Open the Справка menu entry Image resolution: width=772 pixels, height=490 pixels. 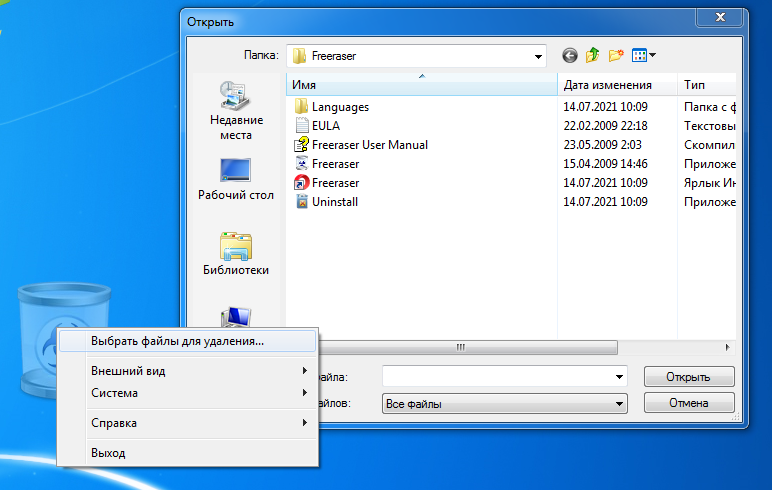(x=187, y=423)
